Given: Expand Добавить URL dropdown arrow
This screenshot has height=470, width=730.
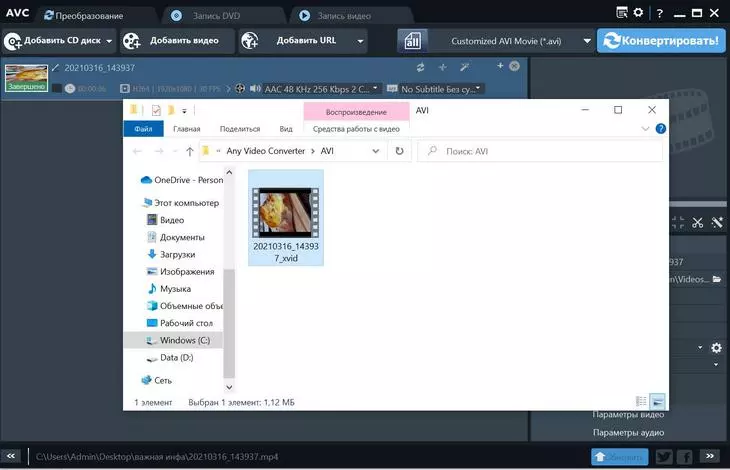Looking at the screenshot, I should click(360, 41).
